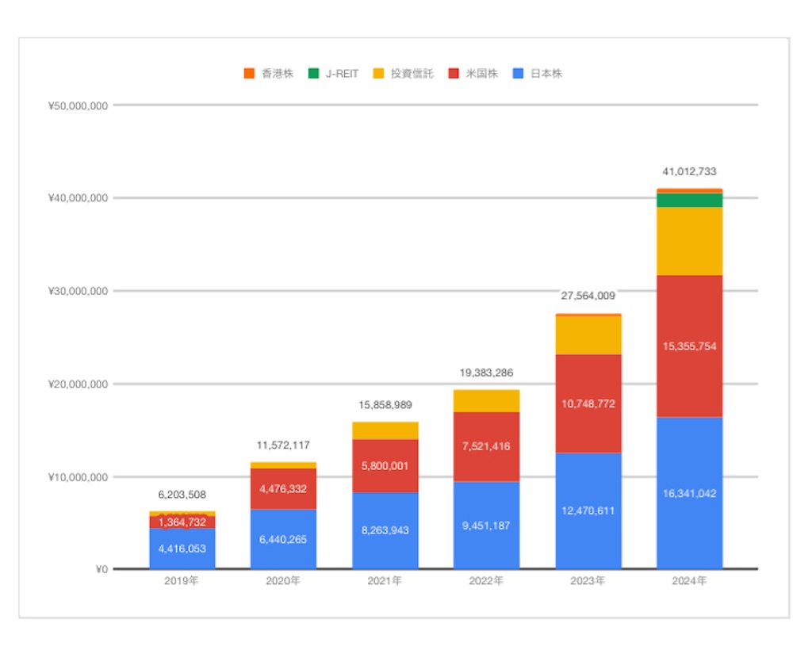
Task: Click the ¥30,000,000 y-axis label
Action: click(78, 291)
